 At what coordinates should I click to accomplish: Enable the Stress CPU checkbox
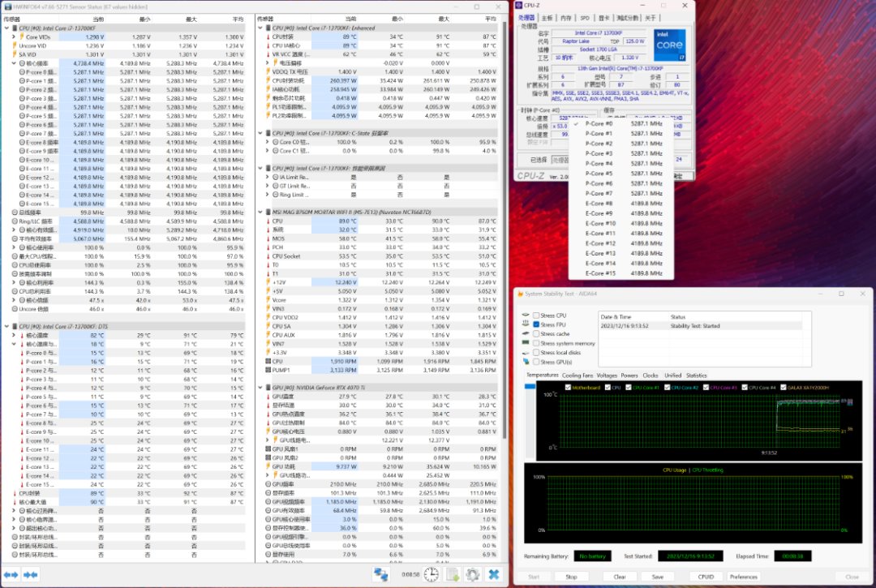536,315
